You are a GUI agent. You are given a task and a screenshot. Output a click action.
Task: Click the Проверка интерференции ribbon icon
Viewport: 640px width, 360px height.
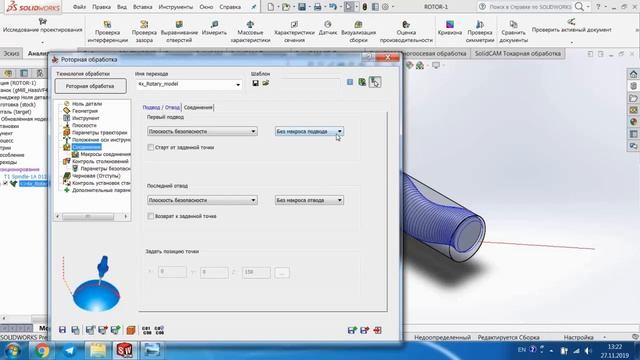point(107,24)
